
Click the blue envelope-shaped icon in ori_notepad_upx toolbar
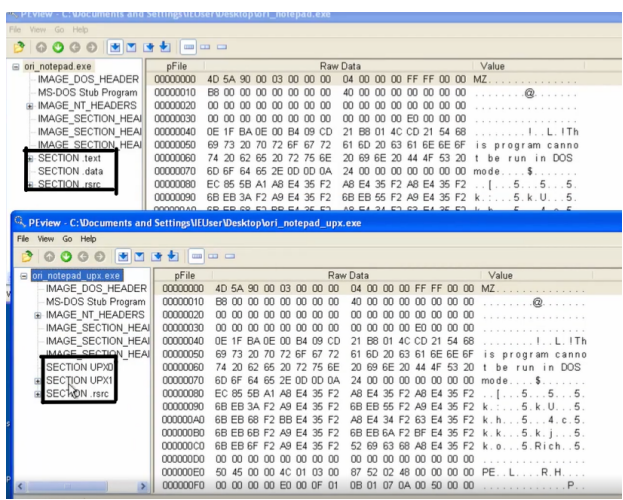[x=139, y=257]
